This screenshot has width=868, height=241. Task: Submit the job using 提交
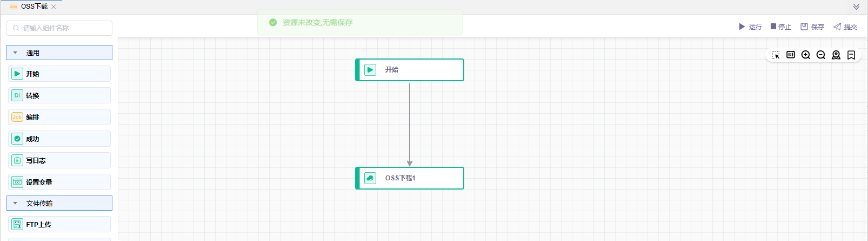845,27
